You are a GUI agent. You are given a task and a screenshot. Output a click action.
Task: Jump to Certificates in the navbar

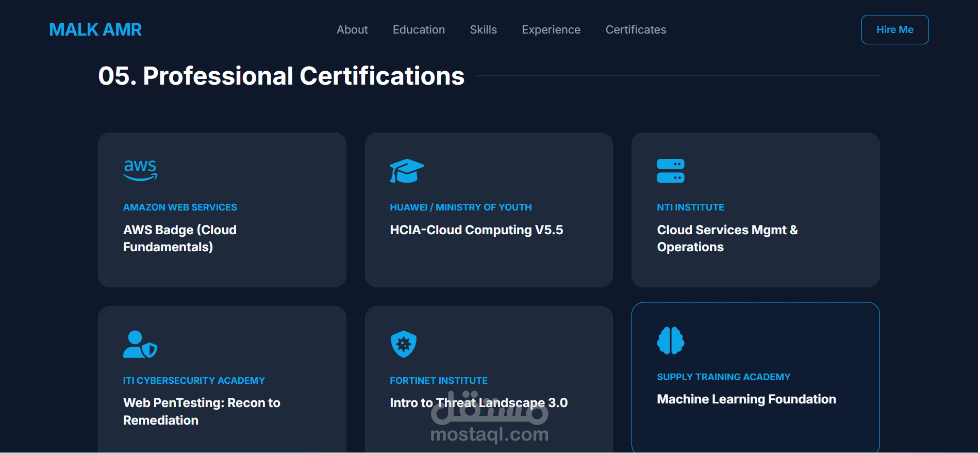coord(636,30)
